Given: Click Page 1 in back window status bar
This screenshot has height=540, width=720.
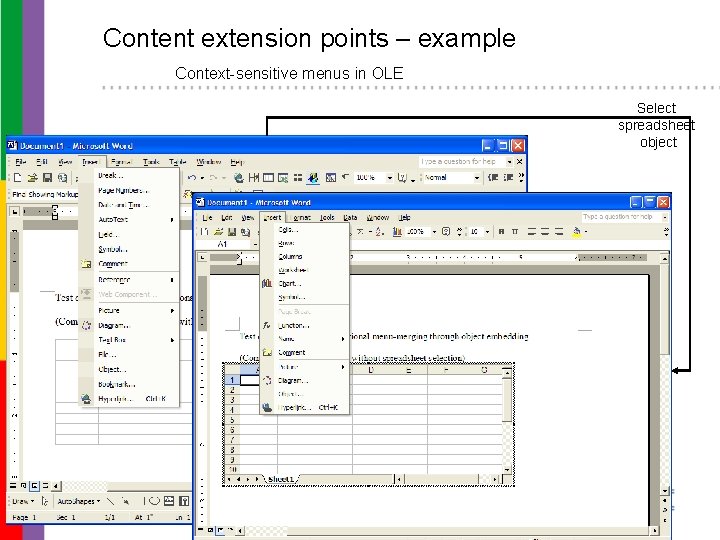Looking at the screenshot, I should tap(24, 518).
